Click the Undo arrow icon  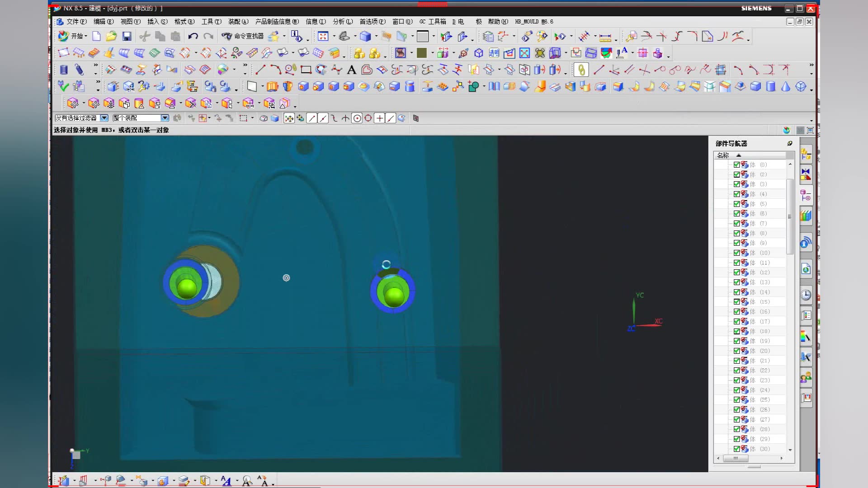[x=193, y=36]
